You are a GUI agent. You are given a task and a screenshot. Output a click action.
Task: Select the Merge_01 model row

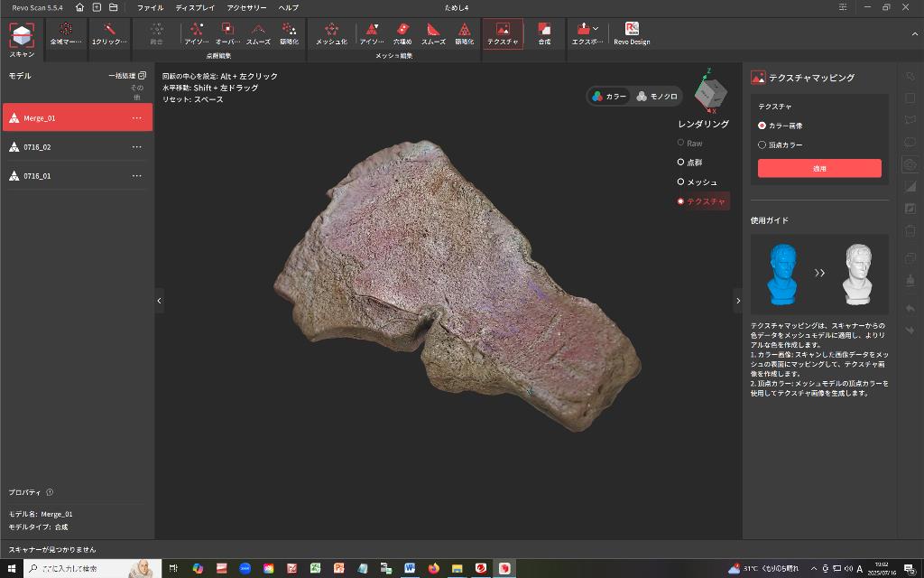(x=78, y=117)
